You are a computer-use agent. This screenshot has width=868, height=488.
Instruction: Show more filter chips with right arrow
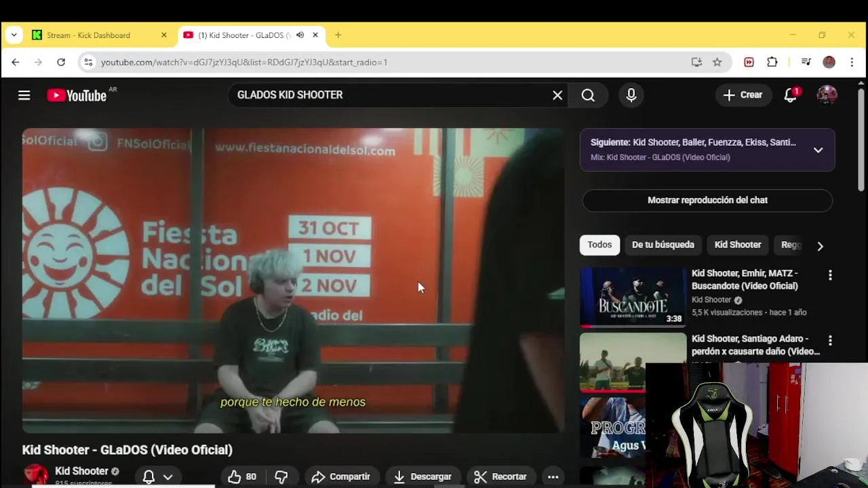tap(820, 246)
